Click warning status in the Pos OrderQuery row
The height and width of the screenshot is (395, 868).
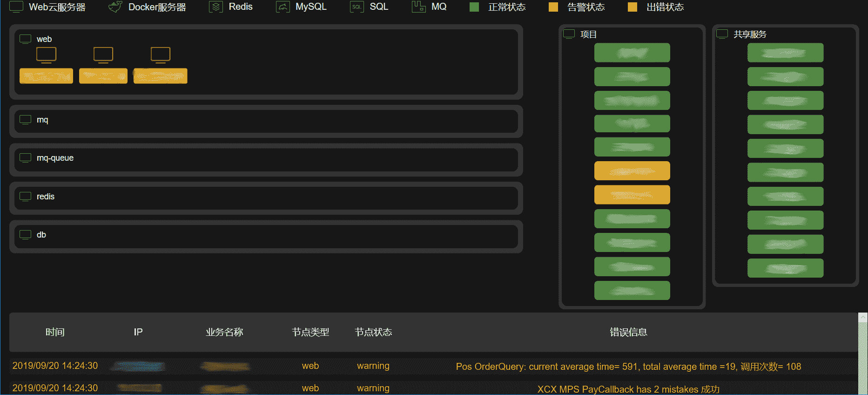[373, 366]
